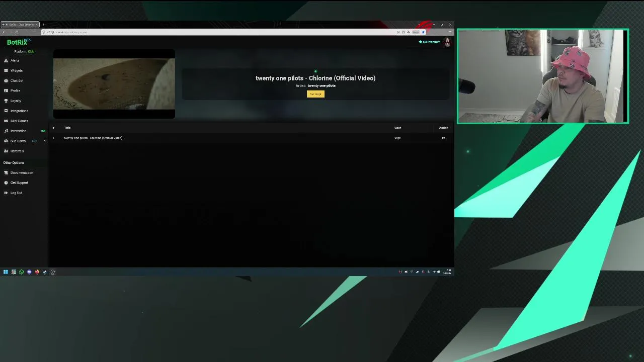This screenshot has height=362, width=644.
Task: Open the Windows Start button
Action: point(6,272)
